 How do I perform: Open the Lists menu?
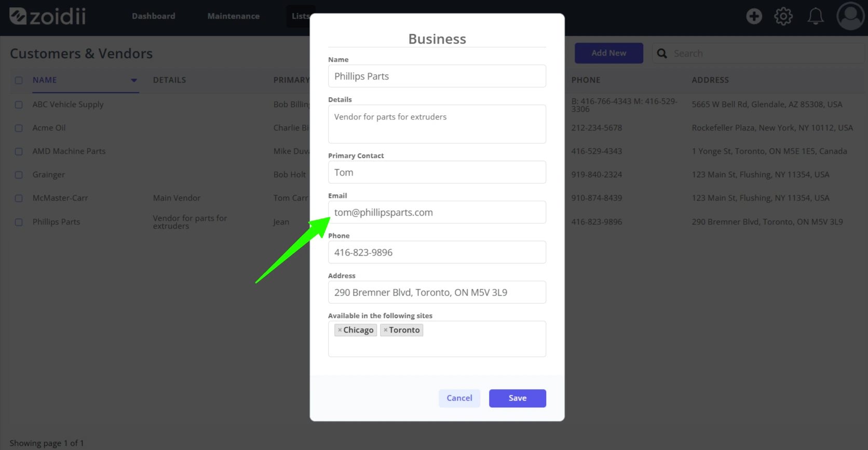pos(301,16)
